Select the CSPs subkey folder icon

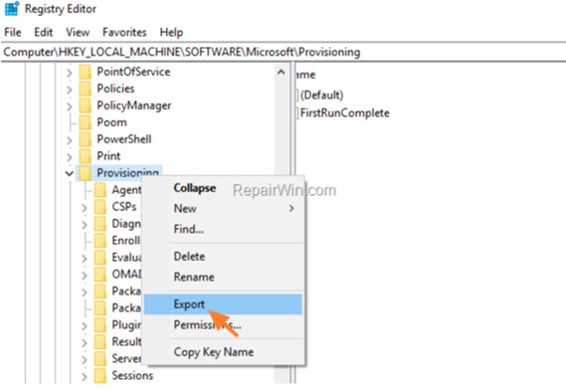pyautogui.click(x=100, y=207)
